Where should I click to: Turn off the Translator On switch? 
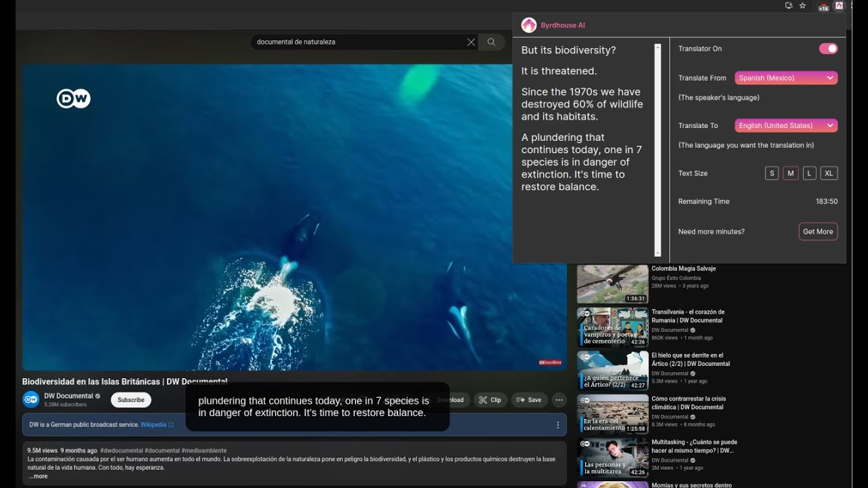click(x=828, y=49)
